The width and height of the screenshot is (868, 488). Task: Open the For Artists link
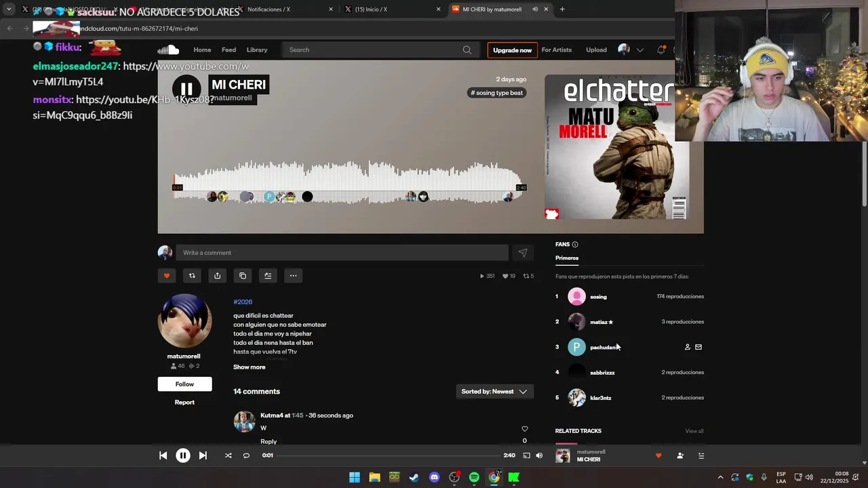(x=557, y=50)
